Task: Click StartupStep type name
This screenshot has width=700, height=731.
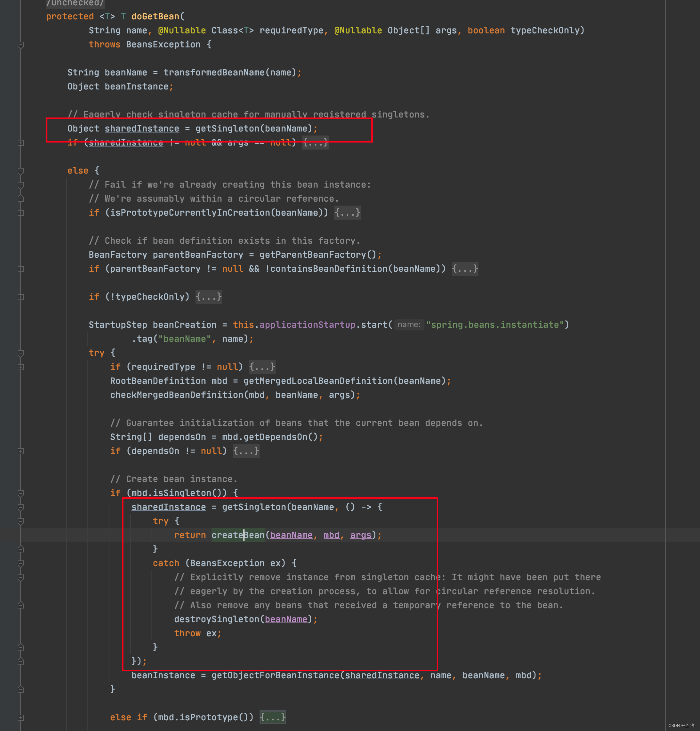Action: point(118,325)
